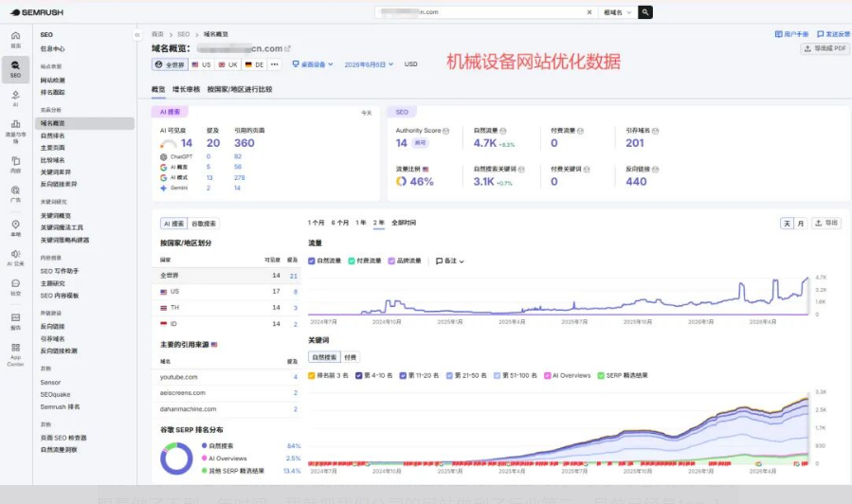Select the 谷歌搜索 toggle tab
Image resolution: width=852 pixels, height=504 pixels.
[204, 224]
